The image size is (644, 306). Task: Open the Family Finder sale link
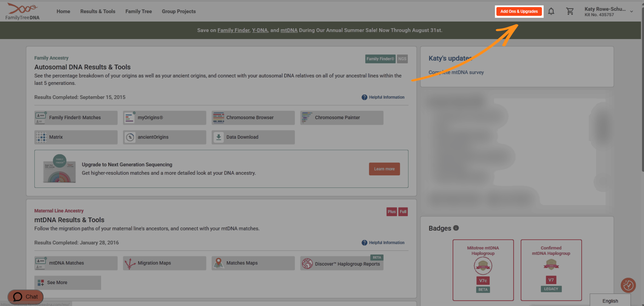[233, 30]
